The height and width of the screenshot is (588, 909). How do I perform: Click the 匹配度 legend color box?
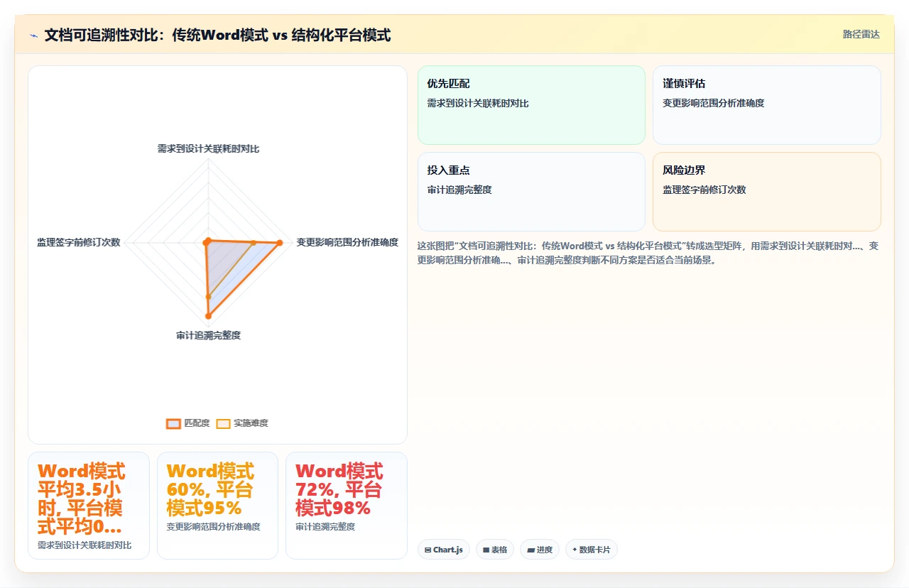pos(173,423)
